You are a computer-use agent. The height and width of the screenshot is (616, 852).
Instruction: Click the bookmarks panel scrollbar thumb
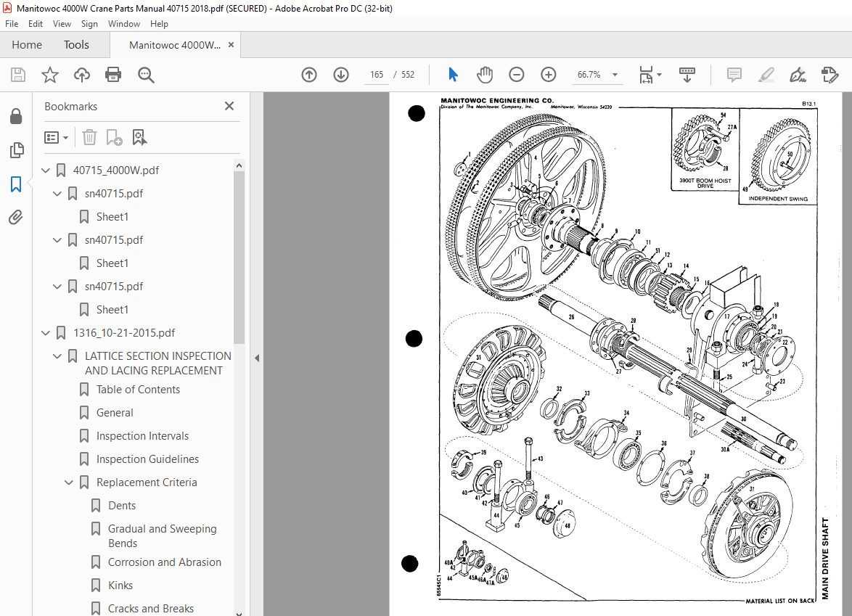click(x=239, y=258)
